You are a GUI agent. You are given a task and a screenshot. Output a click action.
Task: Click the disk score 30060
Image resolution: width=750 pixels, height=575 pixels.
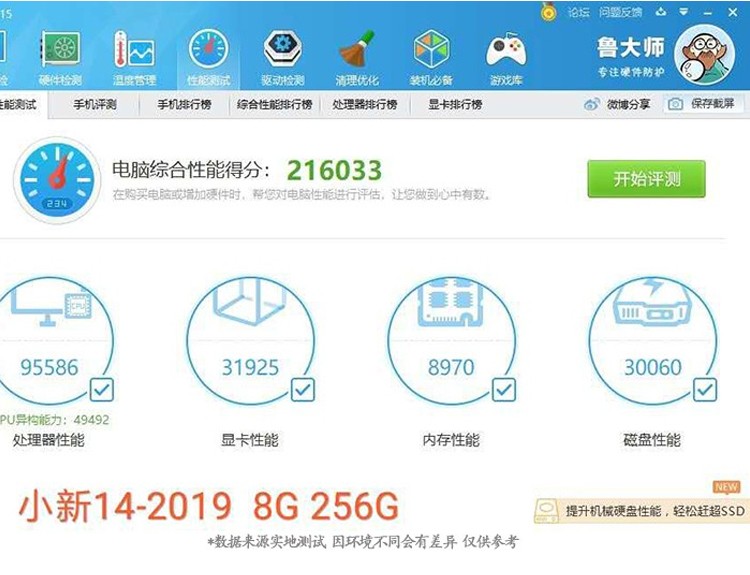[652, 367]
